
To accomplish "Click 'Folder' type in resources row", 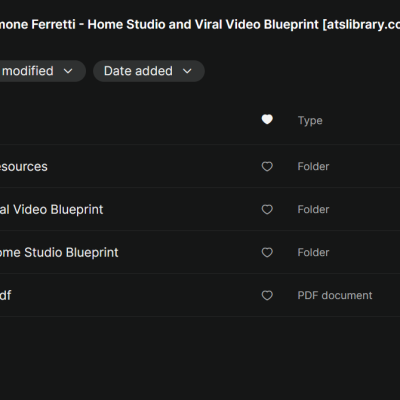I will (313, 166).
